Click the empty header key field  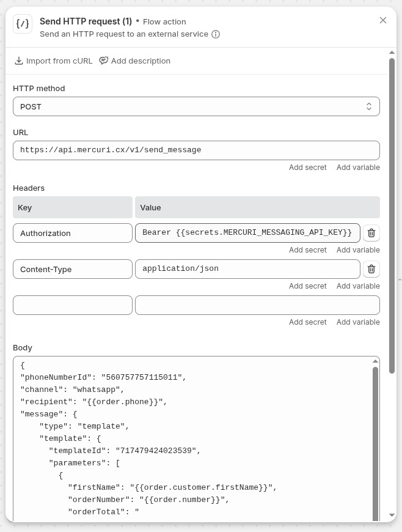pyautogui.click(x=73, y=305)
